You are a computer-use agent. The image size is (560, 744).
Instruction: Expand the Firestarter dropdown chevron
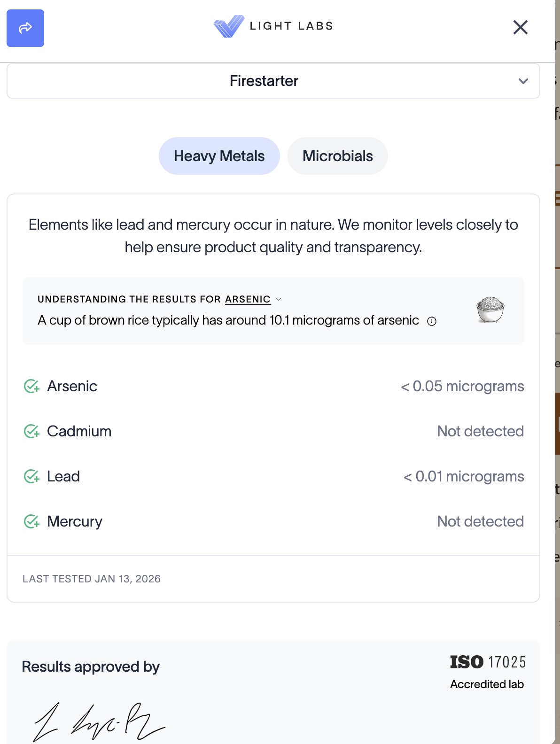523,81
